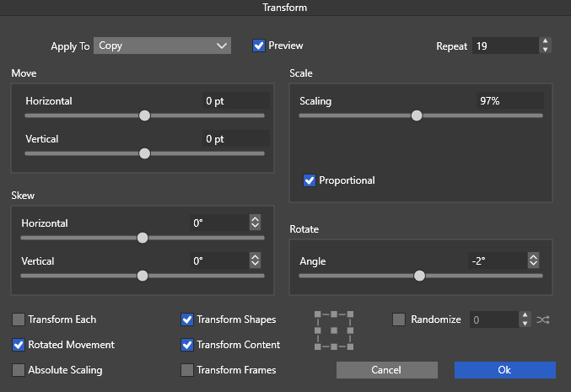Uncheck the Proportional scaling checkbox
This screenshot has width=571, height=392.
point(310,180)
